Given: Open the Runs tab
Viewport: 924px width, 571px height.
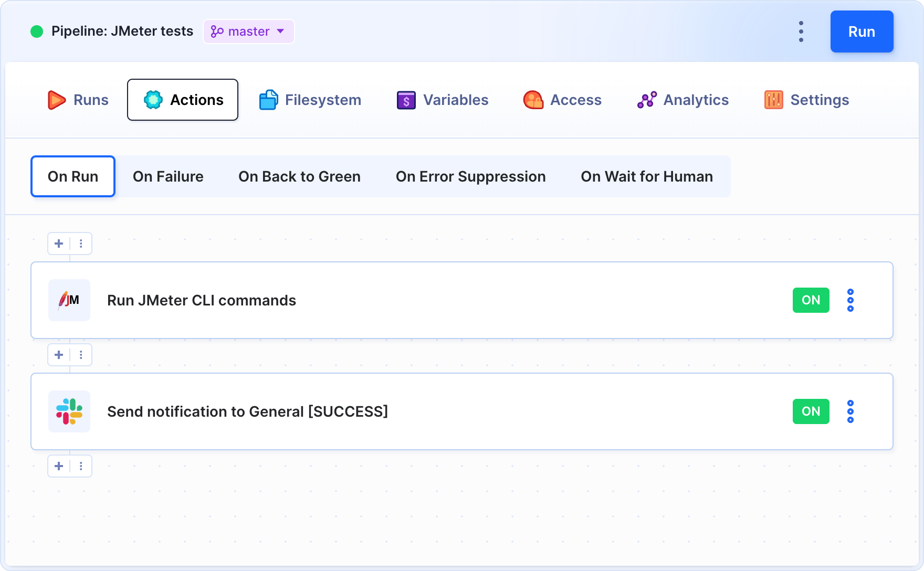Looking at the screenshot, I should [78, 100].
